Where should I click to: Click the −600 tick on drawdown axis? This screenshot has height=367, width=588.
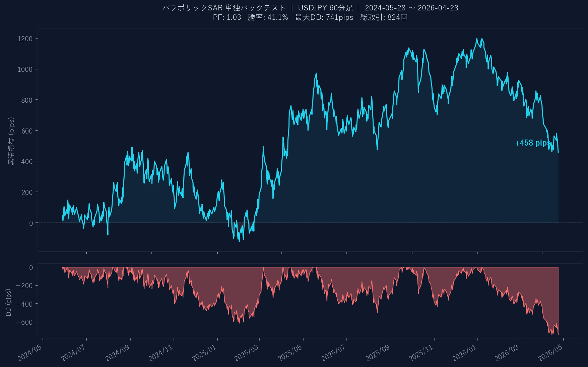click(x=24, y=322)
